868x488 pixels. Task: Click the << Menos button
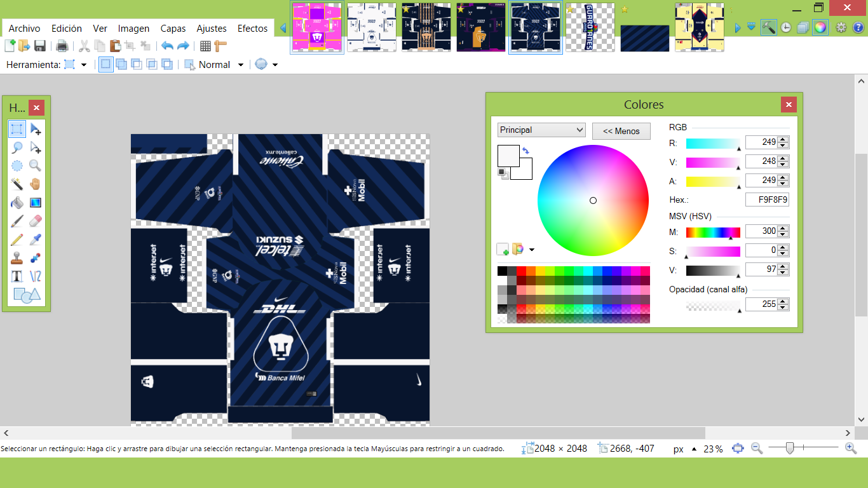621,131
